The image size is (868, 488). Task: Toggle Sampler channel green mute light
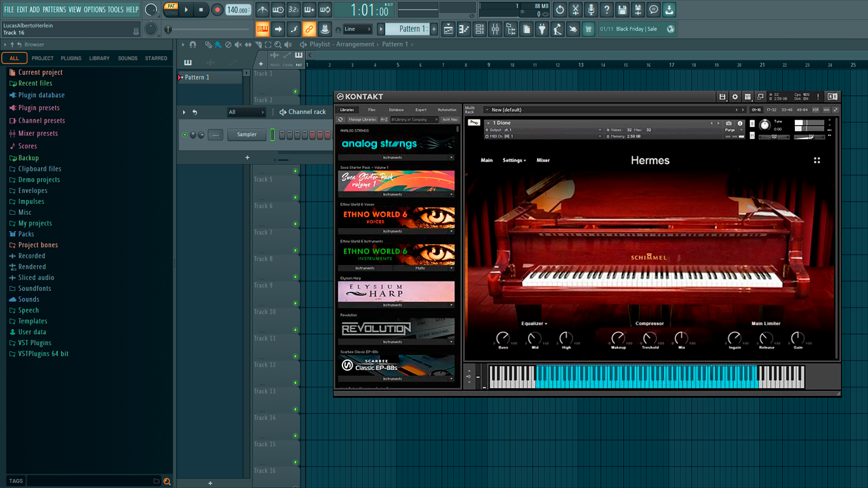tap(185, 135)
